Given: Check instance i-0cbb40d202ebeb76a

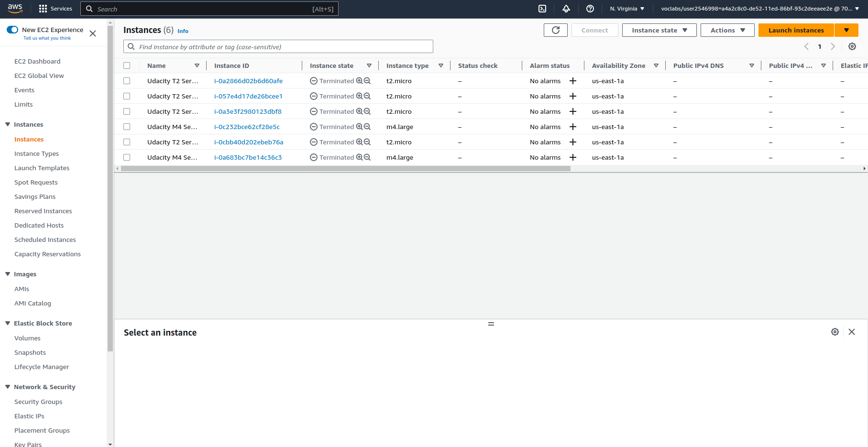Looking at the screenshot, I should coord(127,142).
